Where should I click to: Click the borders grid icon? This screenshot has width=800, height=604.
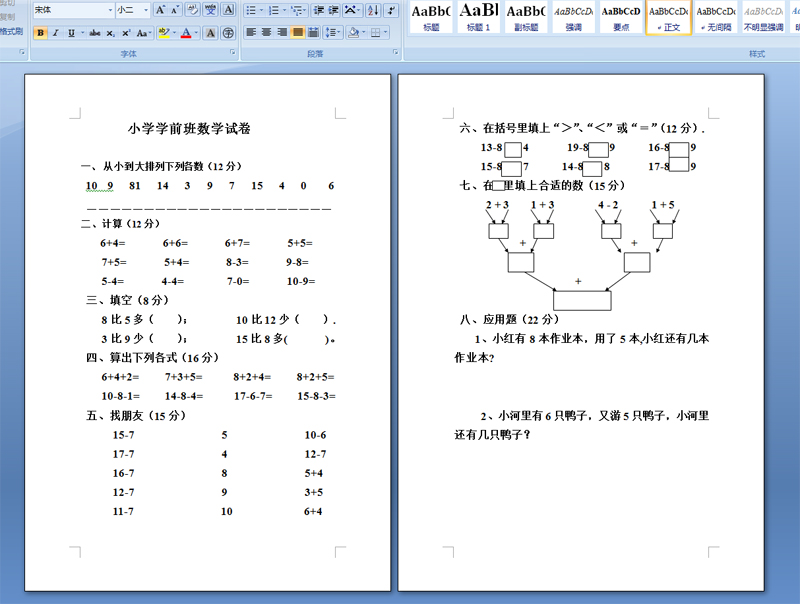376,33
